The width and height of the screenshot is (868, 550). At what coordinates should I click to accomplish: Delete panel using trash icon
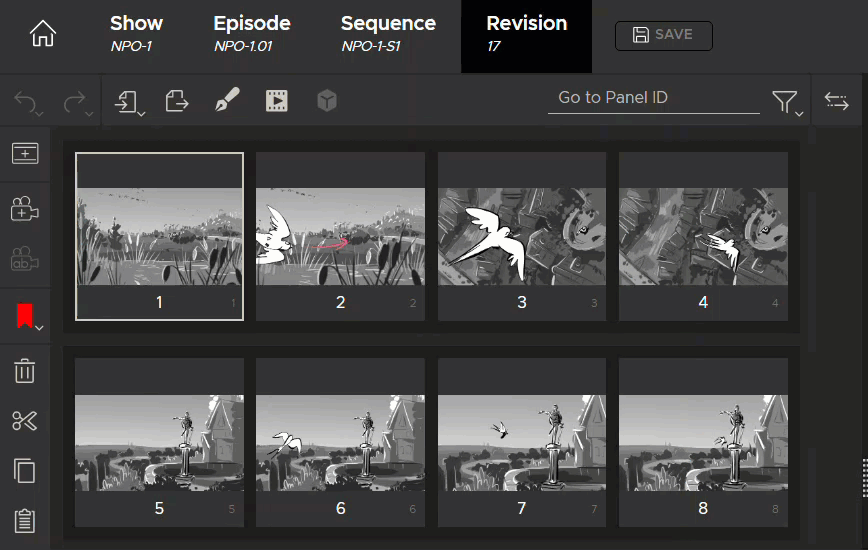pyautogui.click(x=25, y=371)
